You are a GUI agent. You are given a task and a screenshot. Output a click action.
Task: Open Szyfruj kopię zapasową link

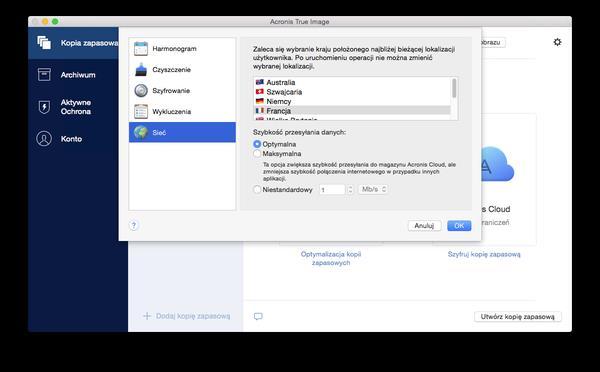[484, 254]
